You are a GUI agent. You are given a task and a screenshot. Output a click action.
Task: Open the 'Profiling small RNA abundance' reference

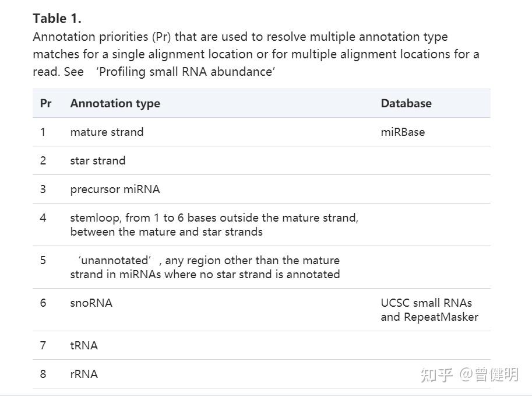coord(186,72)
